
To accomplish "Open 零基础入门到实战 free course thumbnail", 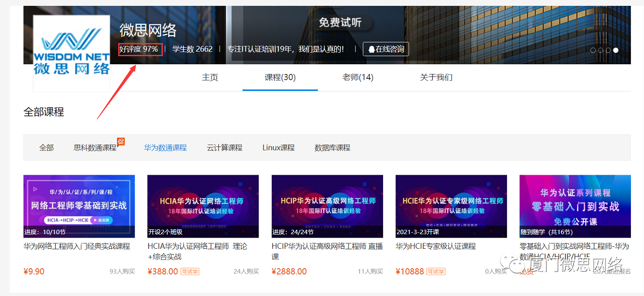I will point(575,206).
